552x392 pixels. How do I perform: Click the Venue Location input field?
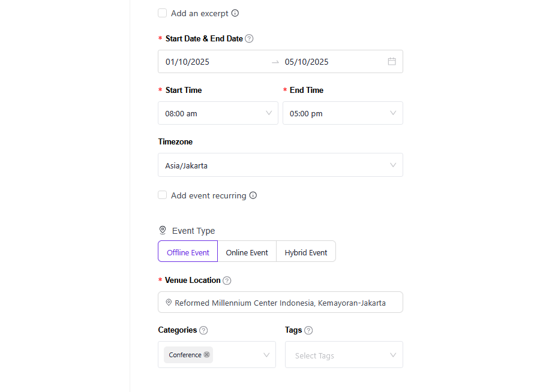click(280, 303)
